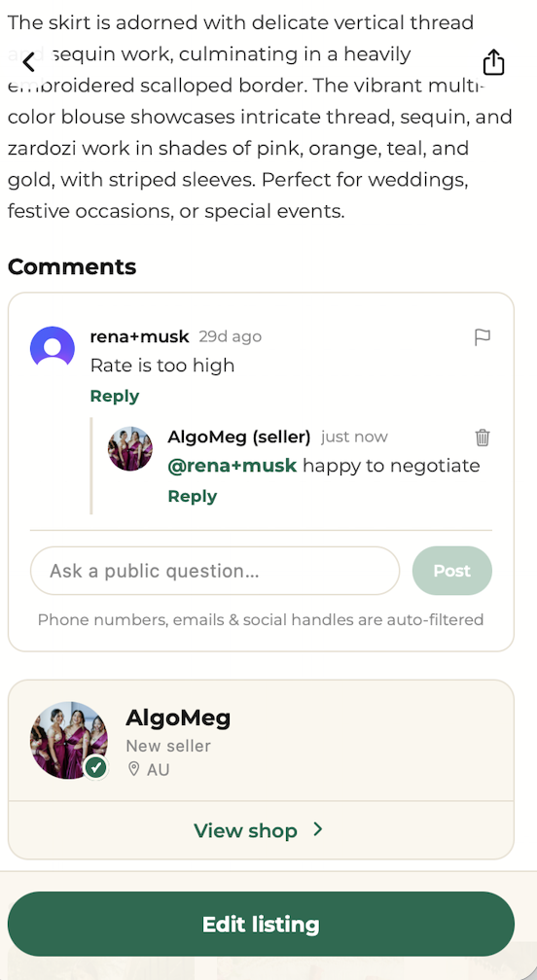537x980 pixels.
Task: Open rena+musk username profile
Action: coord(139,336)
